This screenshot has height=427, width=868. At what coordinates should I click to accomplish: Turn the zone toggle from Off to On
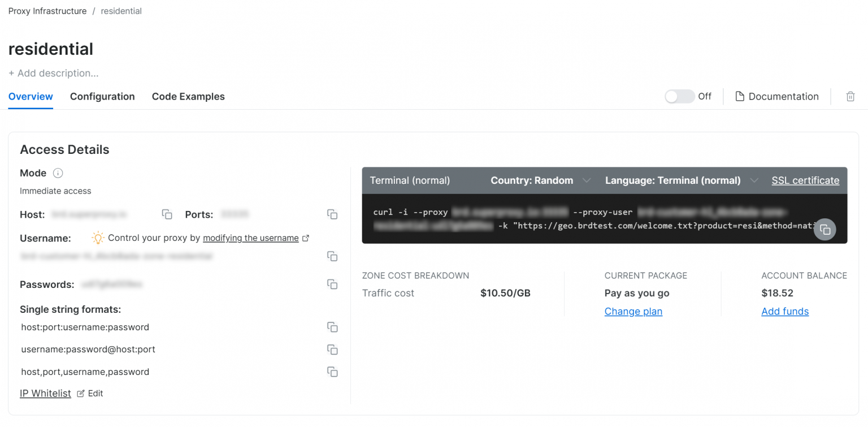click(x=679, y=96)
